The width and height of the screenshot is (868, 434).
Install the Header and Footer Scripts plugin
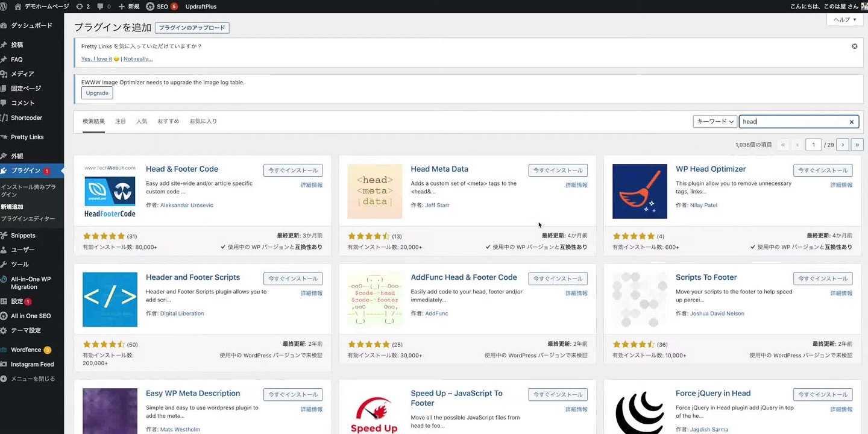click(x=293, y=279)
